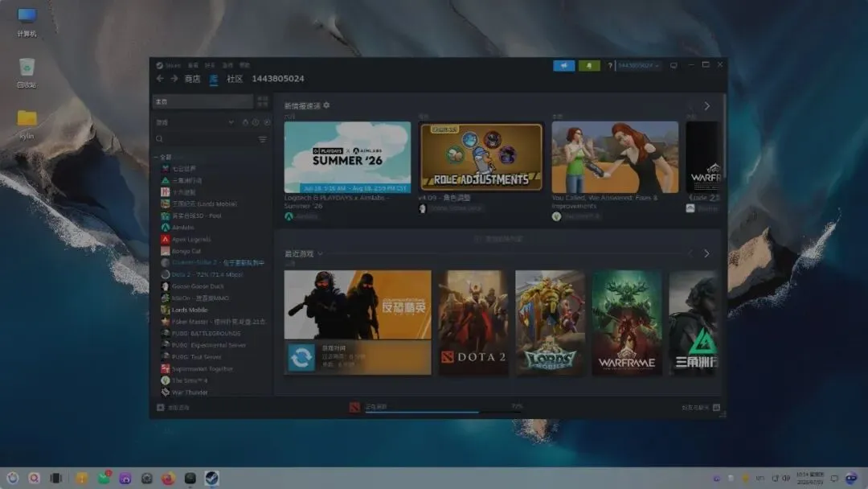Click the question mark help icon
The height and width of the screenshot is (489, 868).
tap(610, 66)
